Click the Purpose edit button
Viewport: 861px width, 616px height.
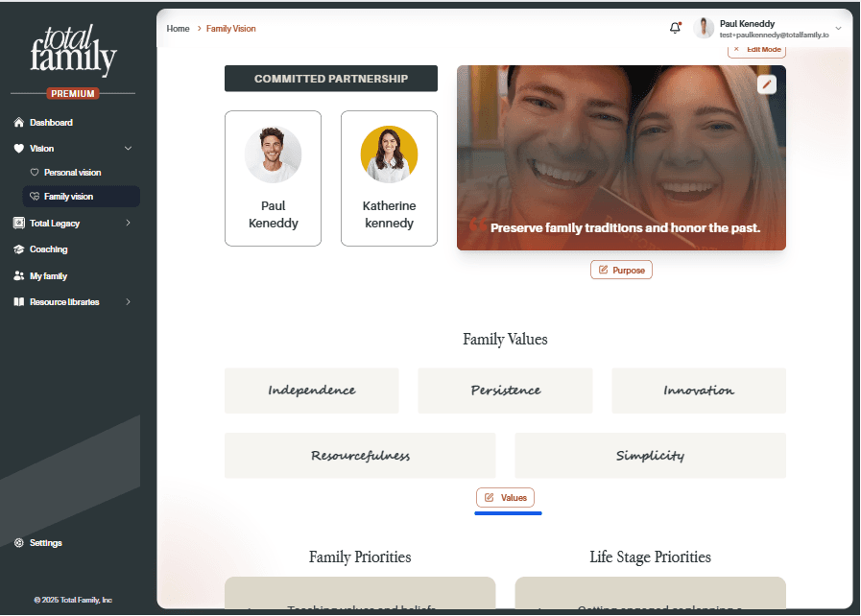[x=621, y=271]
